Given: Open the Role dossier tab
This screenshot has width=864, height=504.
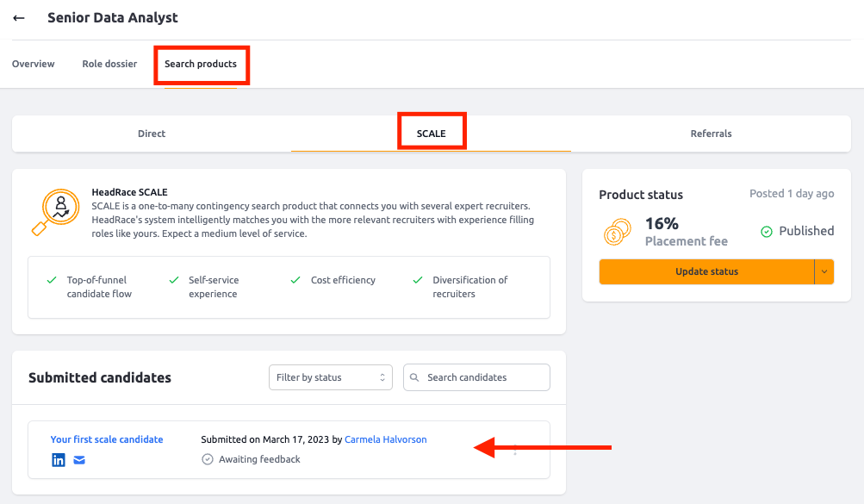Looking at the screenshot, I should 109,64.
